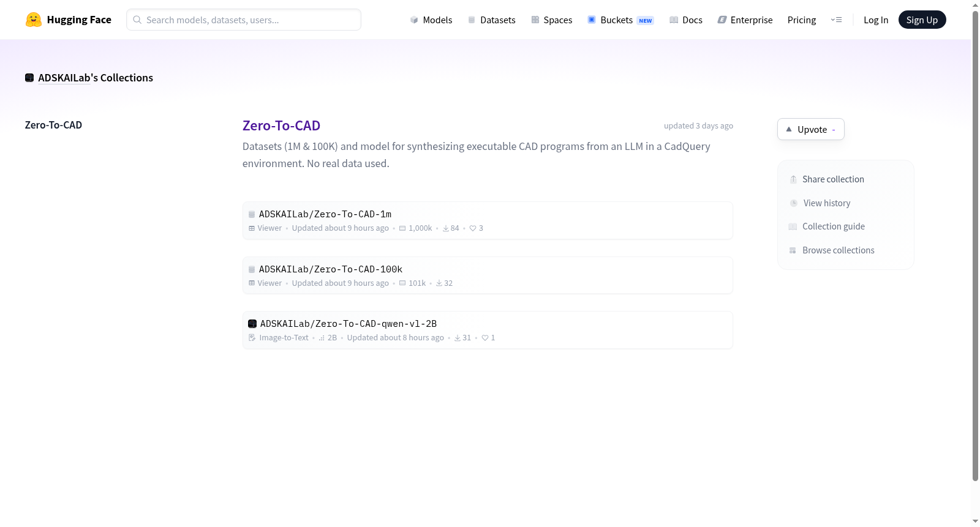
Task: Click the rows icon next to 1,000k
Action: pyautogui.click(x=402, y=228)
